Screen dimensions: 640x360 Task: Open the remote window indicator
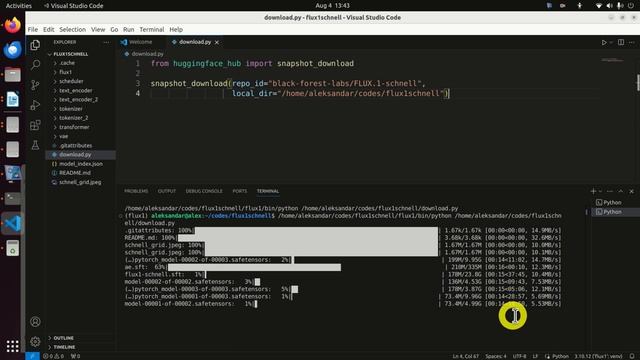pos(32,356)
